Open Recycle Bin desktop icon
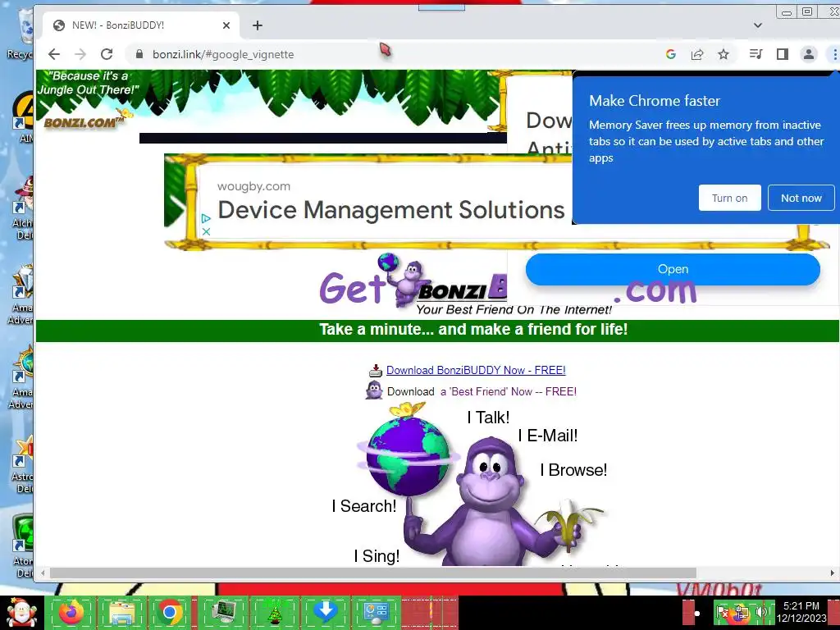The height and width of the screenshot is (630, 840). point(21,33)
